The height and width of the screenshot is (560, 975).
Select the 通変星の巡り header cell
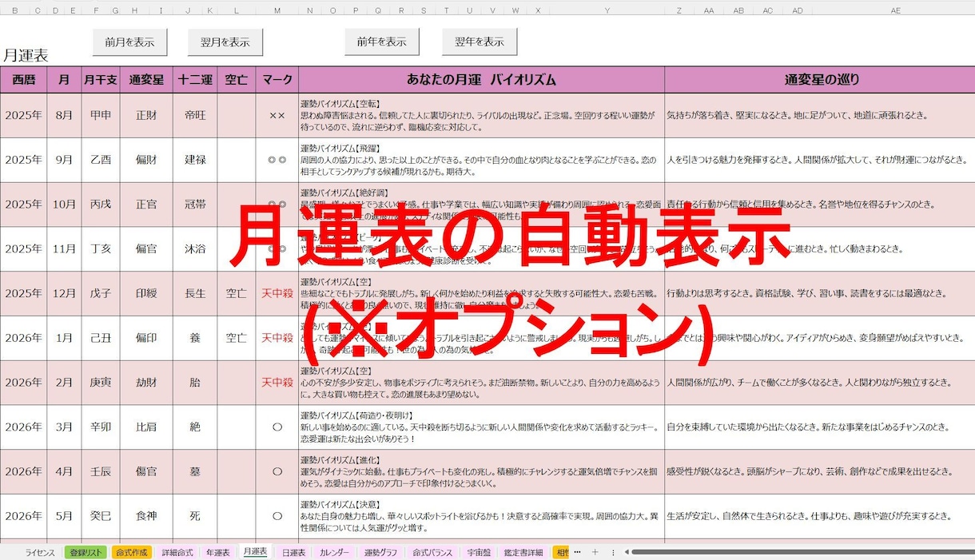820,80
